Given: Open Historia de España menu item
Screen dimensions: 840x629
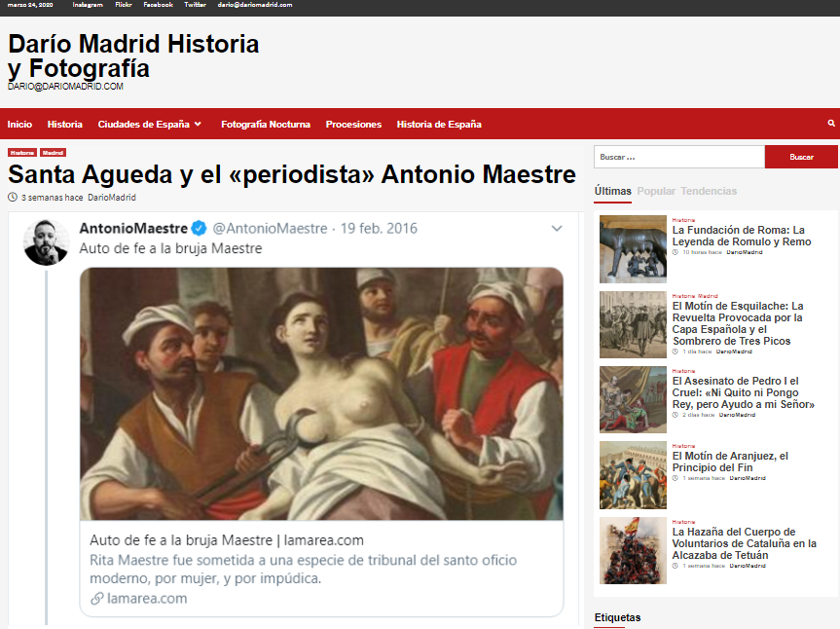Looking at the screenshot, I should coord(439,125).
